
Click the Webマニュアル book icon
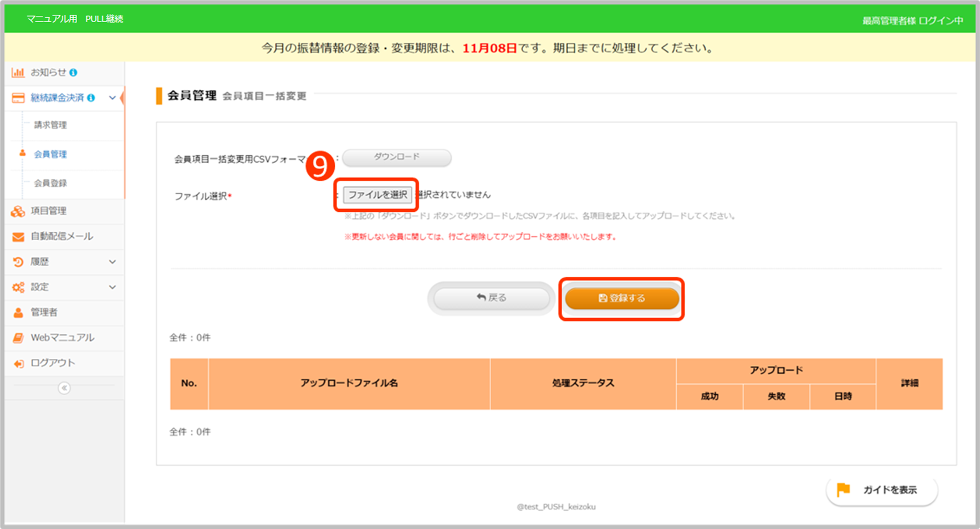point(18,338)
